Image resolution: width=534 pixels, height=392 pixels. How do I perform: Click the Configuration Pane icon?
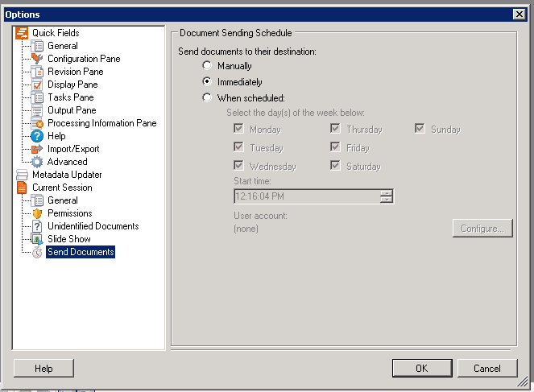click(37, 59)
